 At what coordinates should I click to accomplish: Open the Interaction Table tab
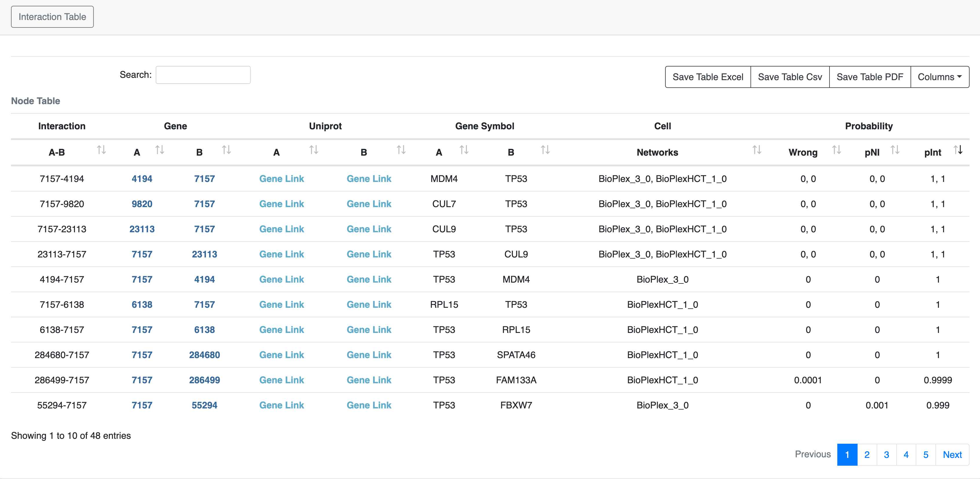click(52, 17)
